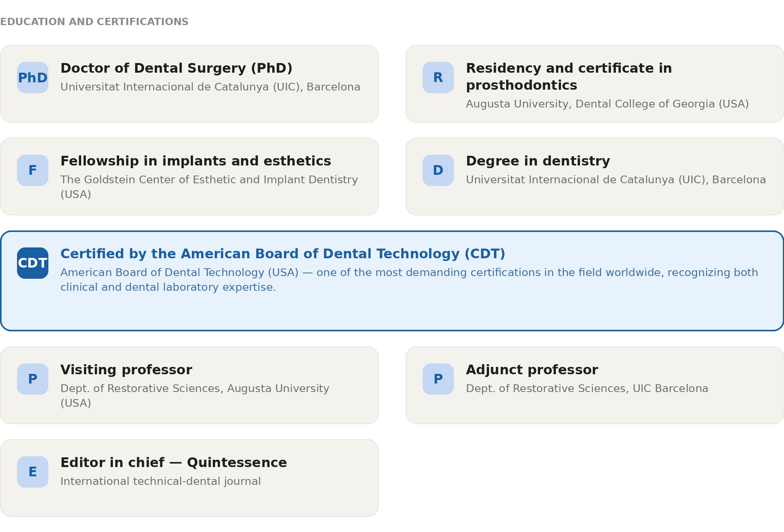Click the Visiting professor title

(x=126, y=370)
